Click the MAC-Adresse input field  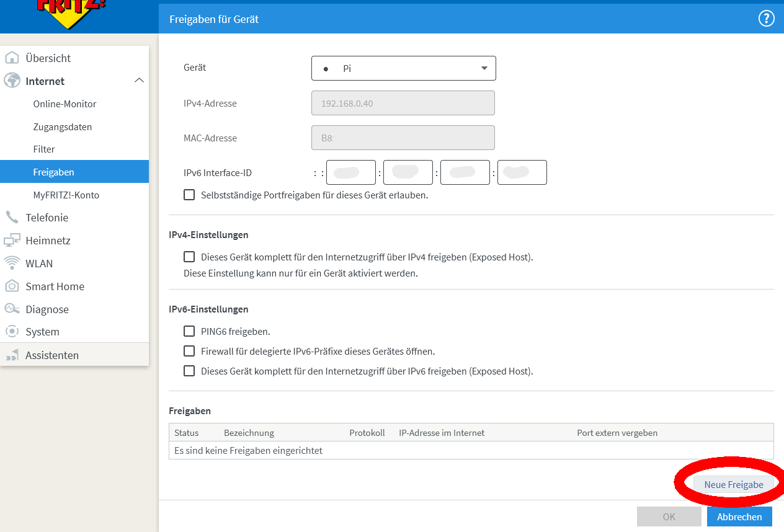[x=403, y=138]
